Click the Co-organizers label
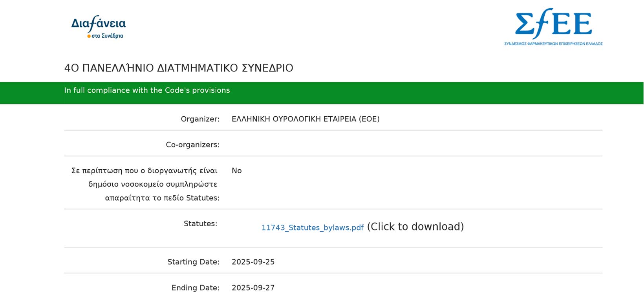The height and width of the screenshot is (297, 644). [192, 145]
